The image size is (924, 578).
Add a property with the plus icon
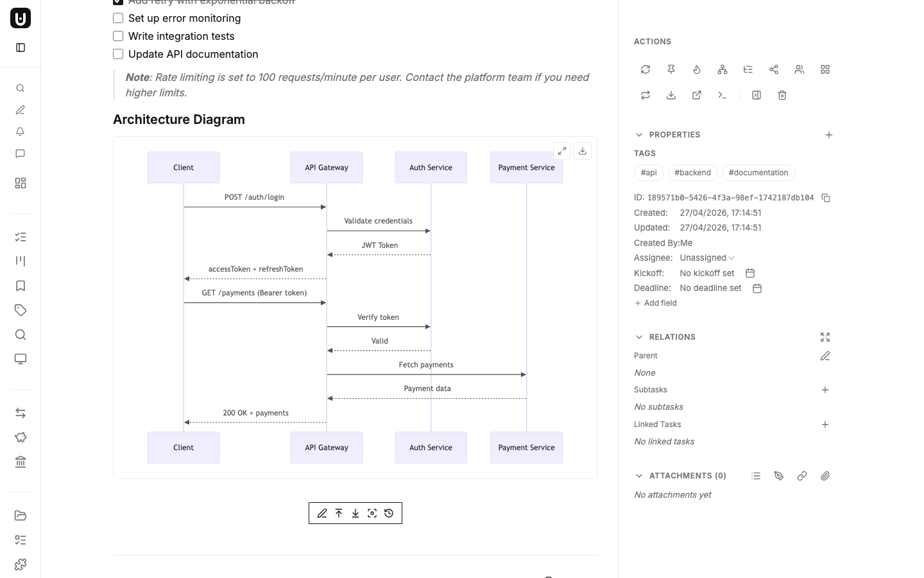(829, 135)
